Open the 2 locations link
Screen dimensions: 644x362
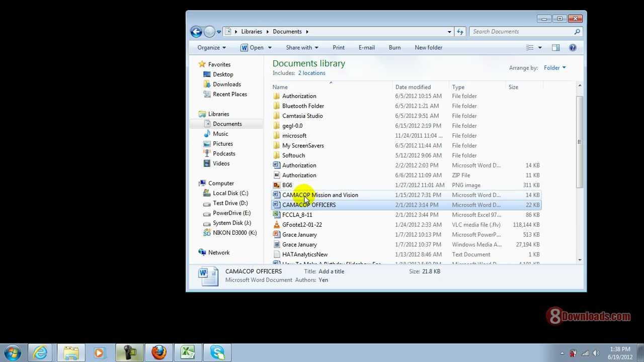(x=311, y=73)
